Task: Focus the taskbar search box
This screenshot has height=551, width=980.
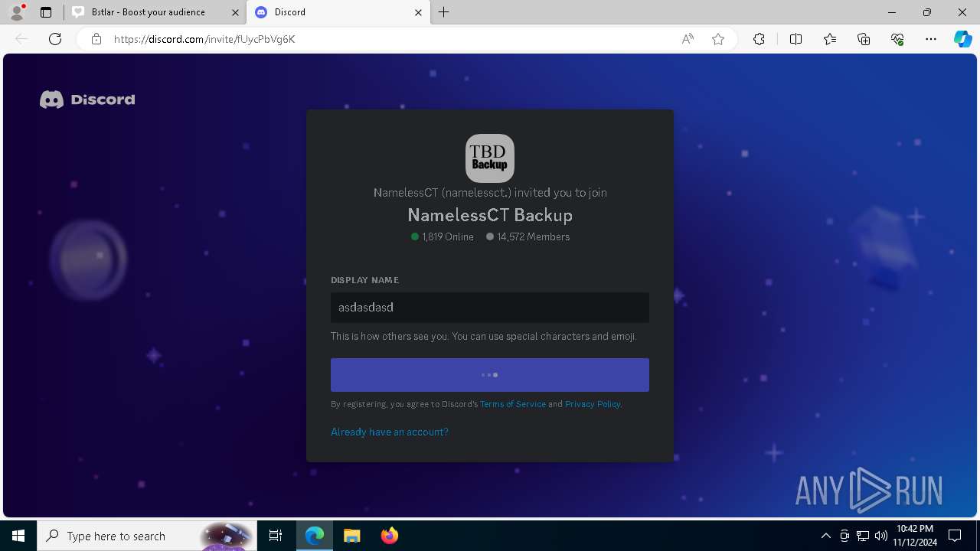Action: pos(149,536)
